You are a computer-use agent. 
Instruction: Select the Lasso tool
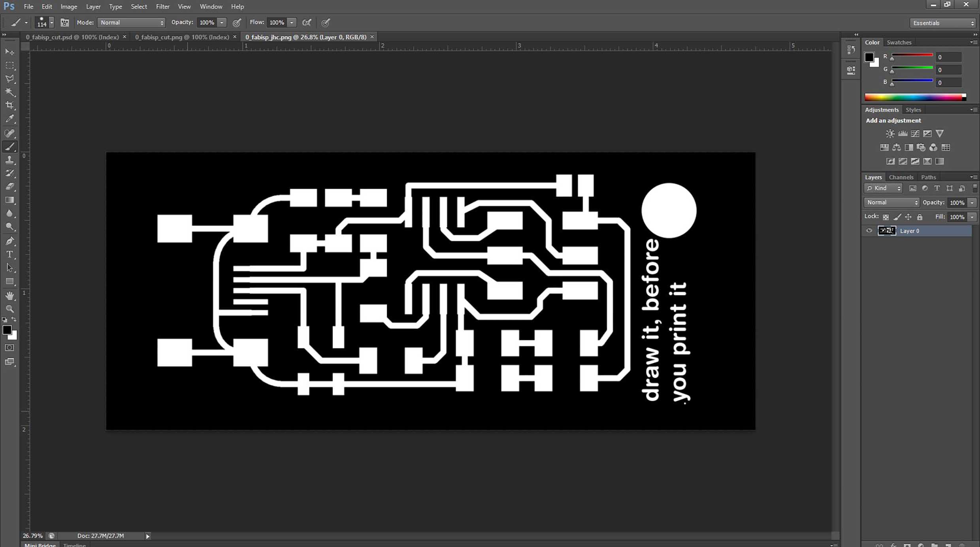coord(10,79)
